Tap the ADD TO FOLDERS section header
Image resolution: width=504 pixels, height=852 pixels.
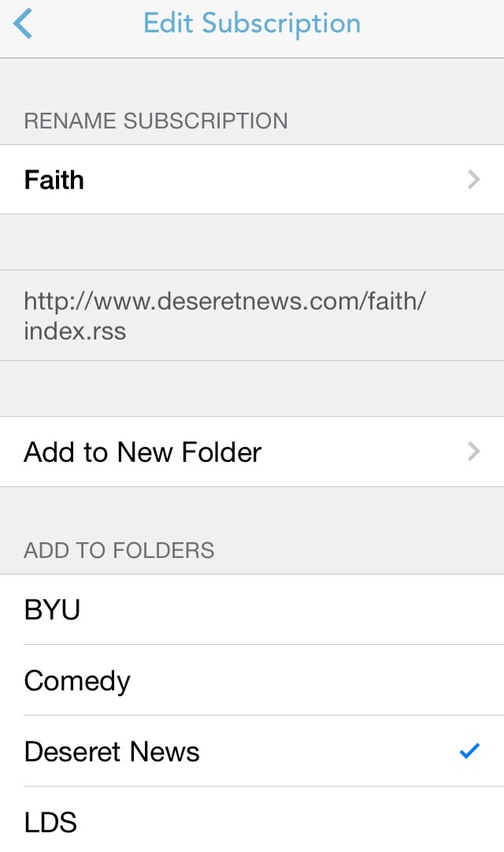(119, 550)
